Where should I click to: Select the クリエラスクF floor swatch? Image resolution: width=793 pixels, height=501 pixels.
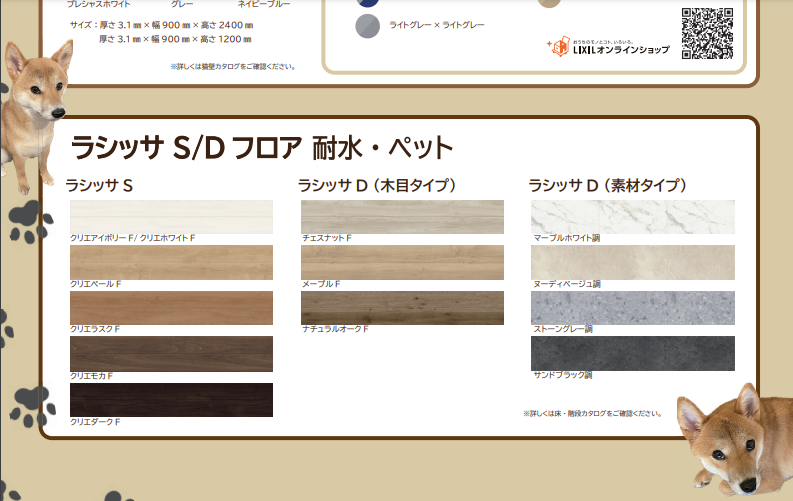(x=171, y=307)
